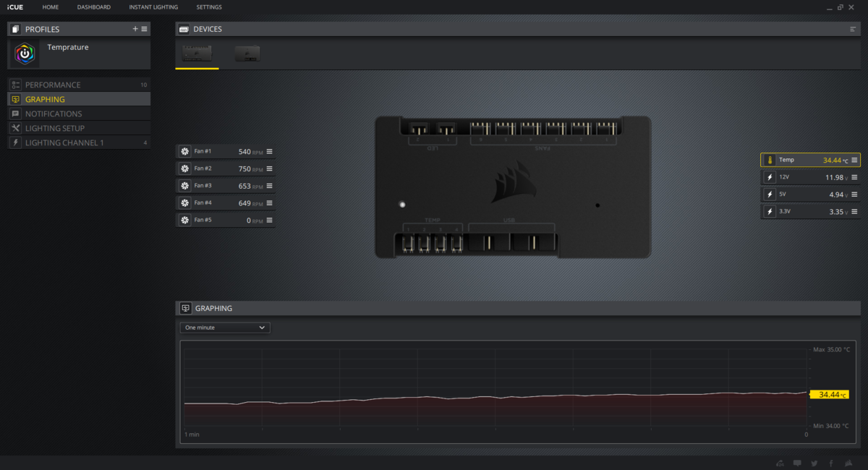Open the SETTINGS menu item

(209, 7)
